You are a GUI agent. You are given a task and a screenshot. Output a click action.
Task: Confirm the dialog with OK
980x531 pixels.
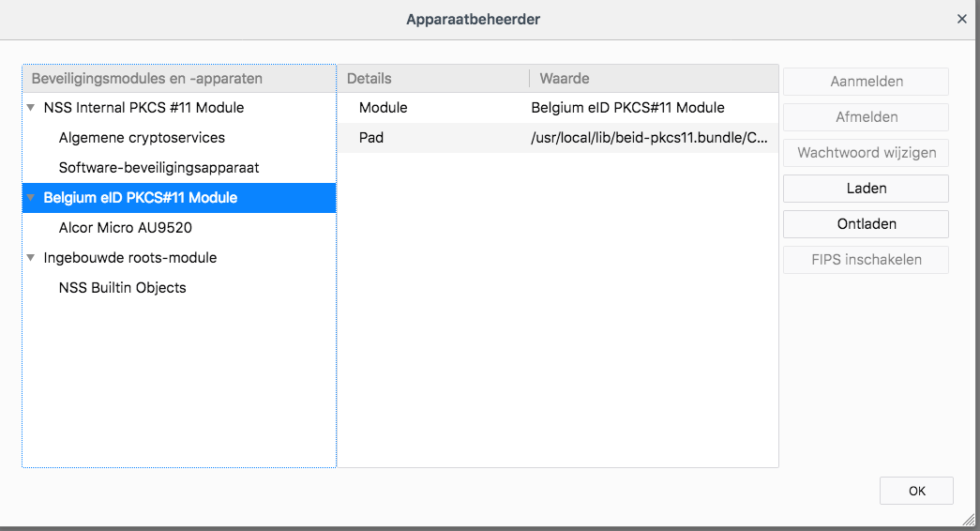tap(916, 491)
